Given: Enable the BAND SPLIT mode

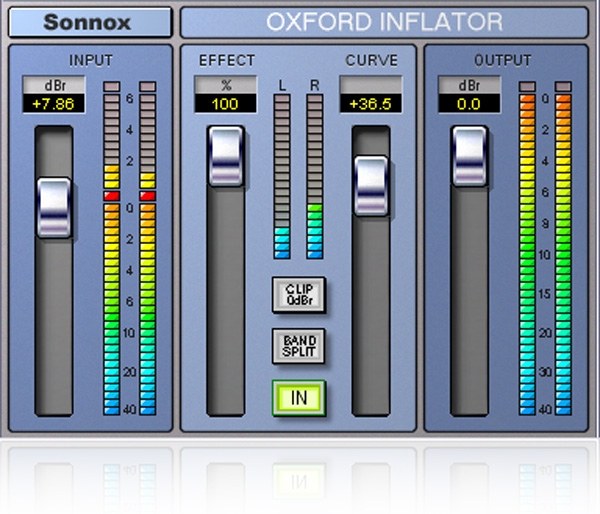Looking at the screenshot, I should tap(299, 346).
